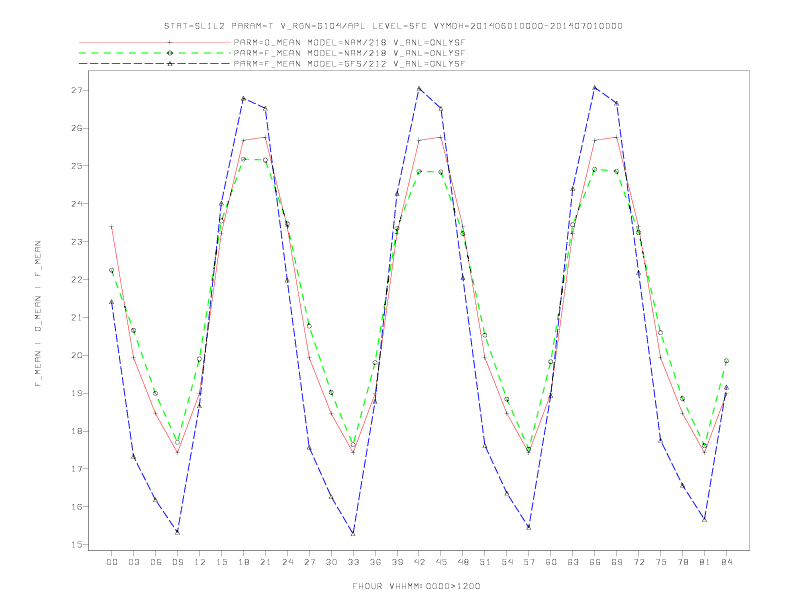Click x-axis tick label 72
This screenshot has height=612, width=792.
click(639, 562)
